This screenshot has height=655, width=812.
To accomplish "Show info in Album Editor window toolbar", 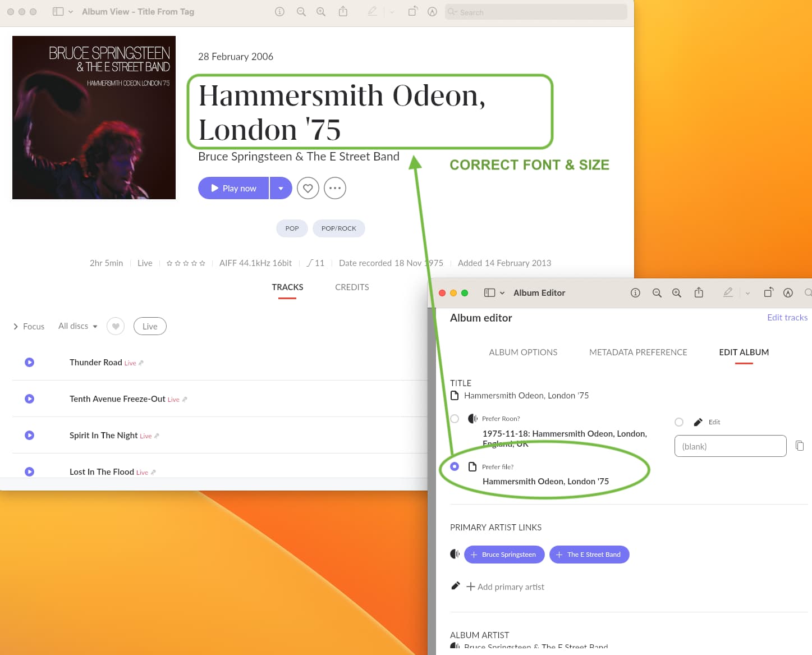I will click(x=635, y=293).
